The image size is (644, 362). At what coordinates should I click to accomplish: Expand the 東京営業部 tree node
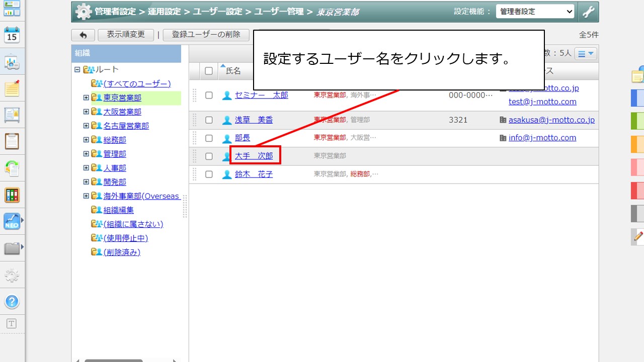[86, 97]
